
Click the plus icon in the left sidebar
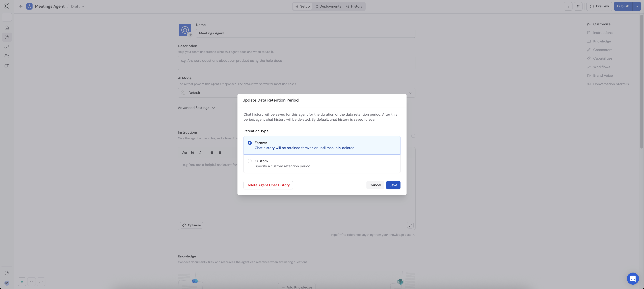[x=7, y=17]
